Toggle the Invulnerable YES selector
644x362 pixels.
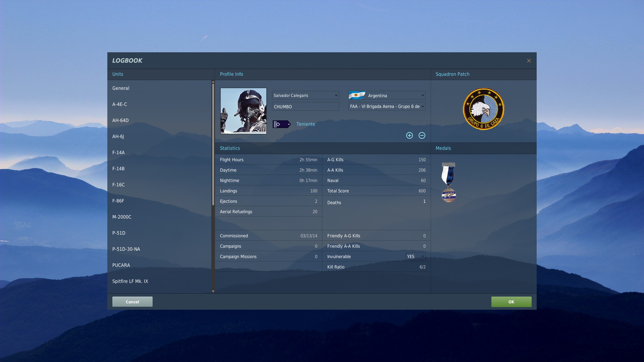pos(415,256)
